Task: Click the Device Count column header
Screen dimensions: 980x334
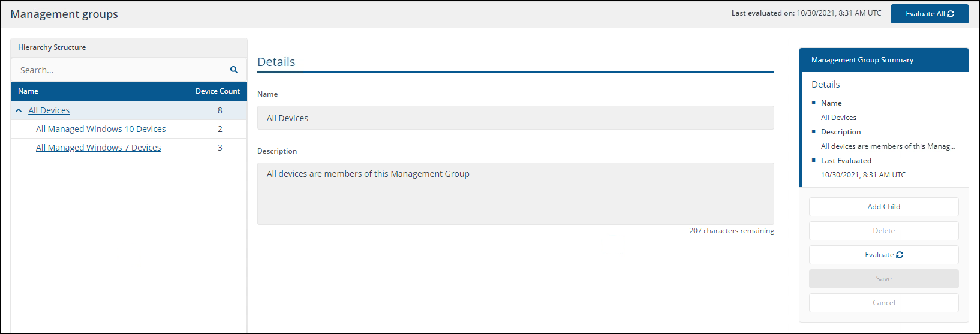Action: click(217, 91)
